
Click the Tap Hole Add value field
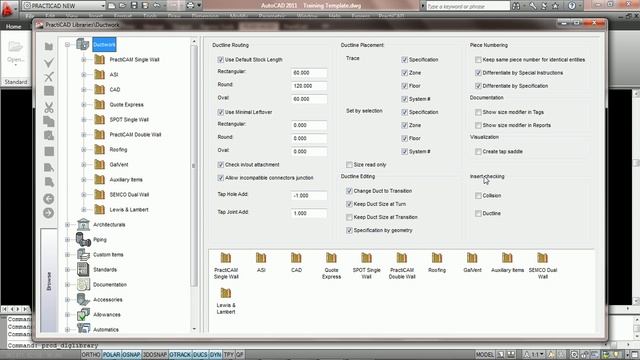309,196
